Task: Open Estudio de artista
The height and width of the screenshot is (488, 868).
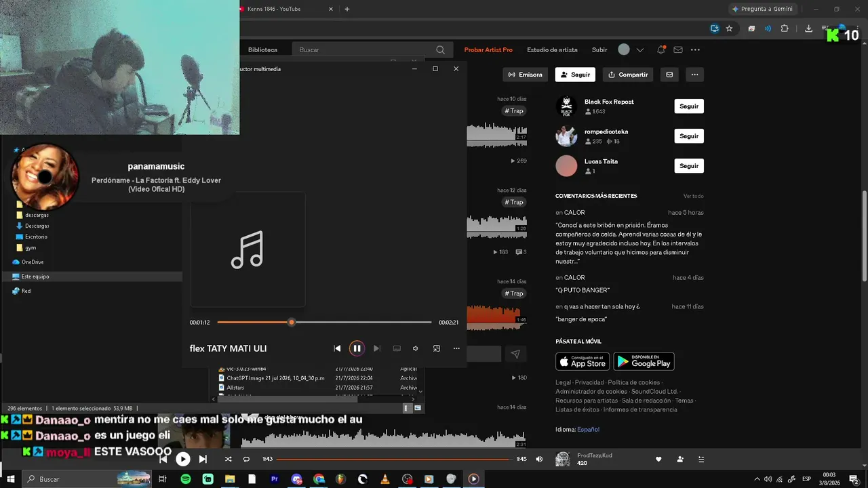Action: tap(552, 49)
